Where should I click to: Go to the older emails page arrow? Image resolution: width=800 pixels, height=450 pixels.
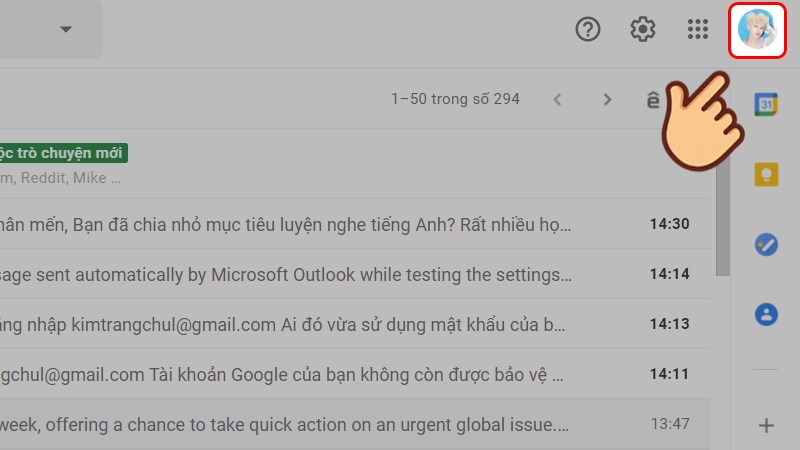pos(607,99)
